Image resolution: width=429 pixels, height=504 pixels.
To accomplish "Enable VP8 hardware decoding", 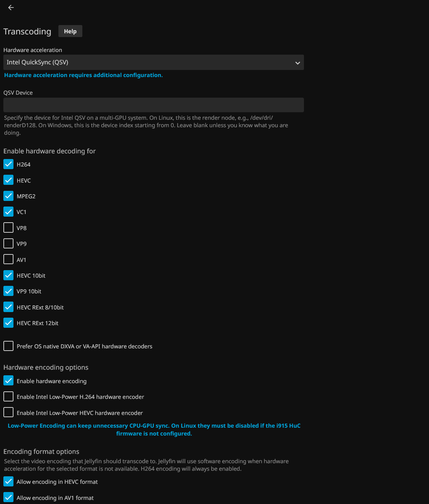I will click(8, 228).
